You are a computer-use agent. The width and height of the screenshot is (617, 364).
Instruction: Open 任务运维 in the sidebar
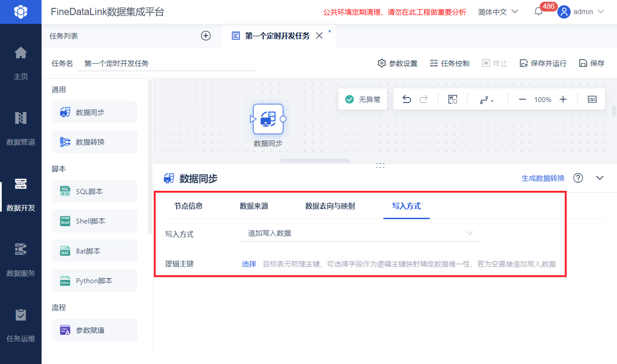coord(20,325)
